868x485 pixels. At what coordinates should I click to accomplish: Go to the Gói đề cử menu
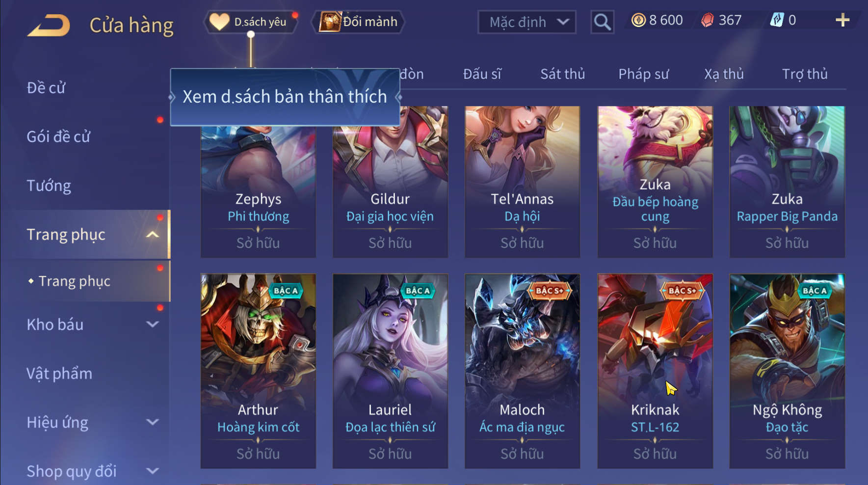pos(58,136)
